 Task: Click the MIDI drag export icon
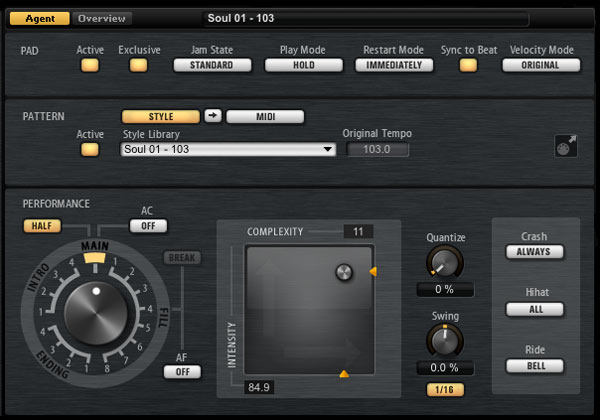[x=566, y=146]
